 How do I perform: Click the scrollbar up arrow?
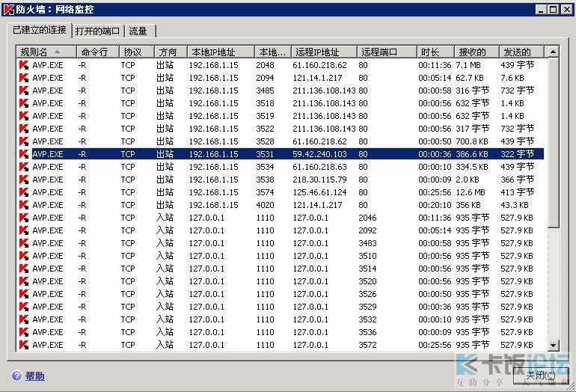coord(553,52)
